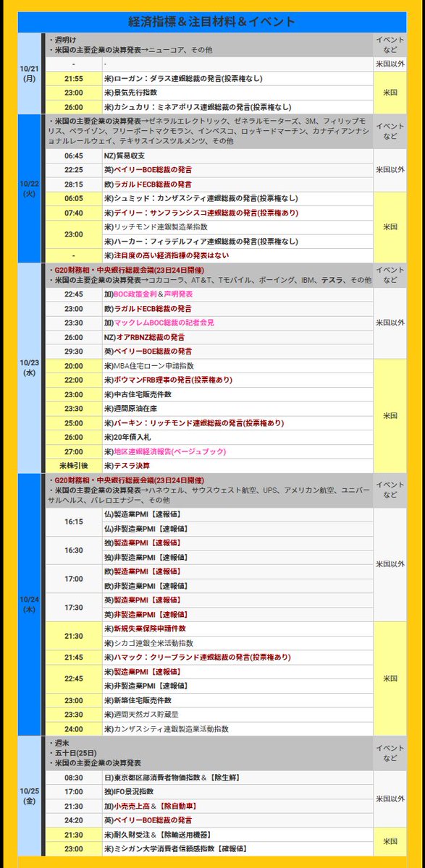Screen dimensions: 425x868
Task: Click ボウマンFRB理事の発言 entry
Action: pos(237,380)
